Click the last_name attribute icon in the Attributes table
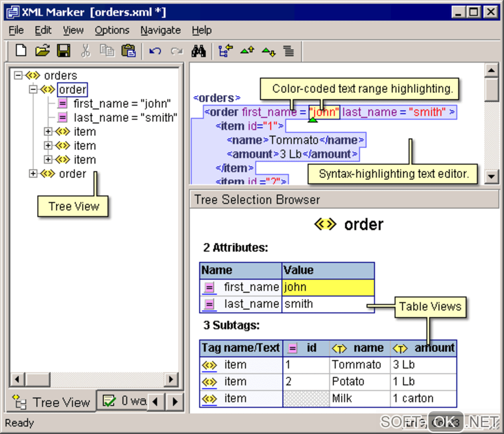Image resolution: width=504 pixels, height=434 pixels. 210,304
